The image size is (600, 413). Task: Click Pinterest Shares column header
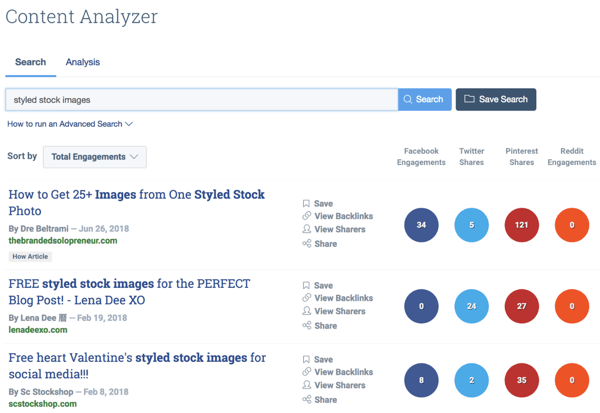522,157
